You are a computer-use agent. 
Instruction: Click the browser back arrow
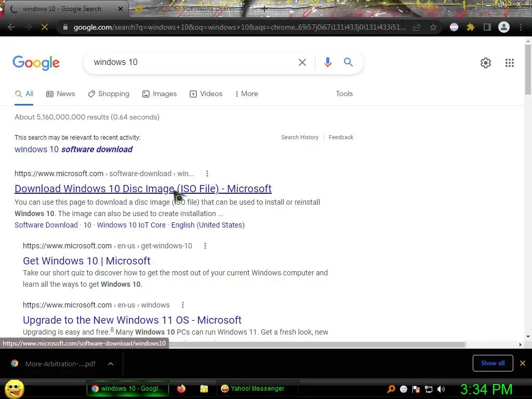[11, 27]
